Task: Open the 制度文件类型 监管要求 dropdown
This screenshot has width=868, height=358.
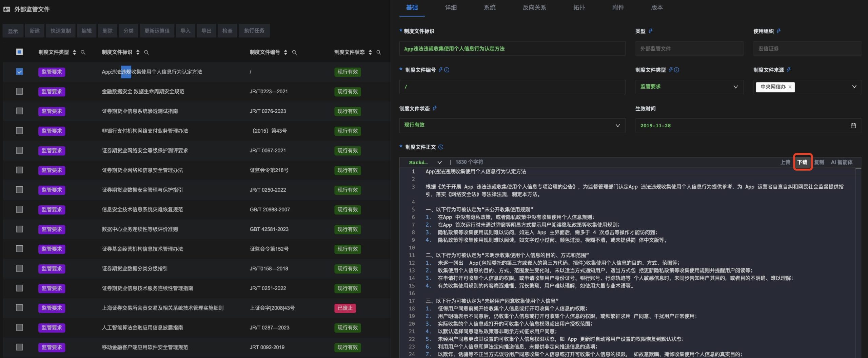Action: point(689,87)
